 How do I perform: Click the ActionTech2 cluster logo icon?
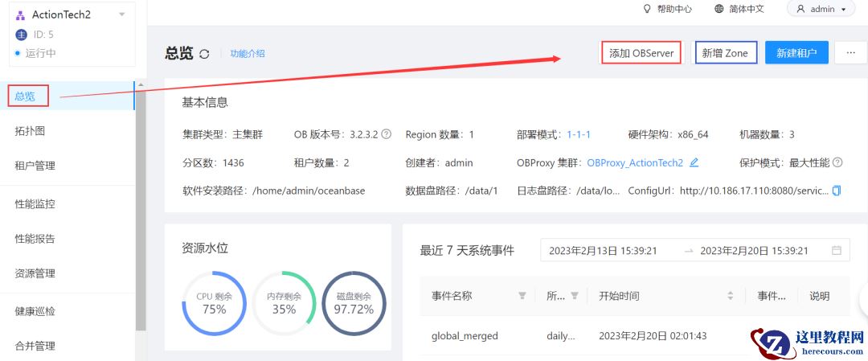20,15
